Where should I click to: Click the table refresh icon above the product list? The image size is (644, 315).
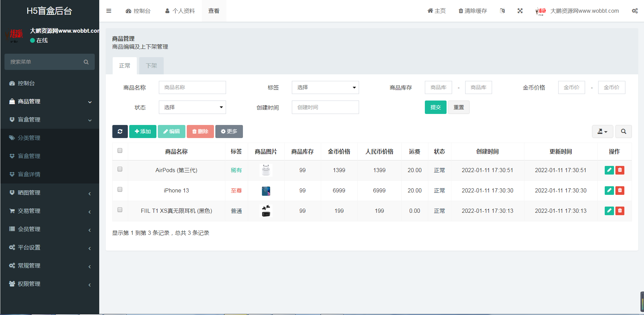(120, 131)
